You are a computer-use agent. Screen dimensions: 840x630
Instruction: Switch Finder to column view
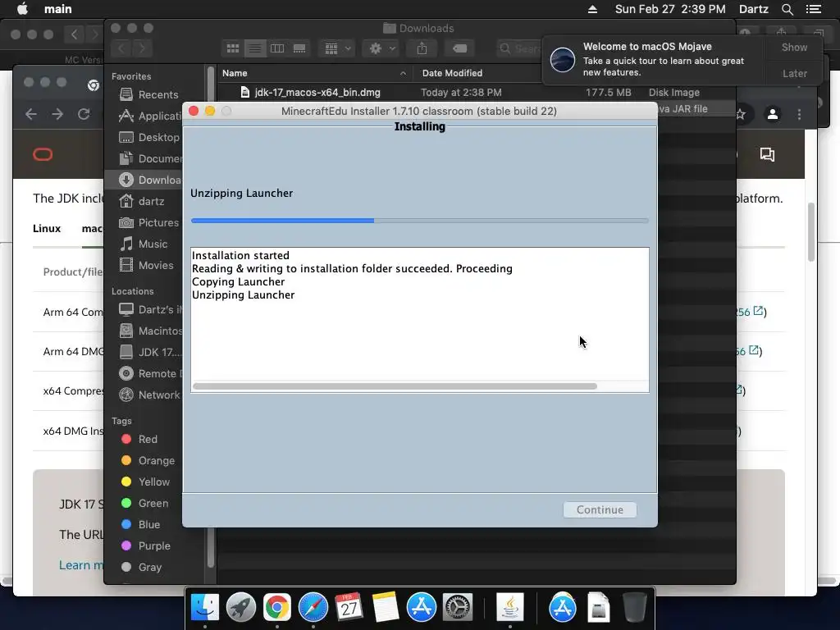coord(277,48)
